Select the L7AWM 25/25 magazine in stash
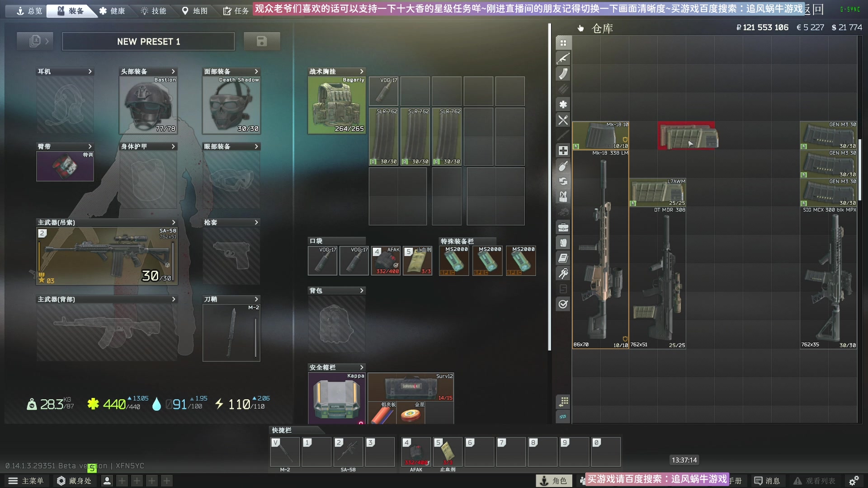 tap(658, 192)
